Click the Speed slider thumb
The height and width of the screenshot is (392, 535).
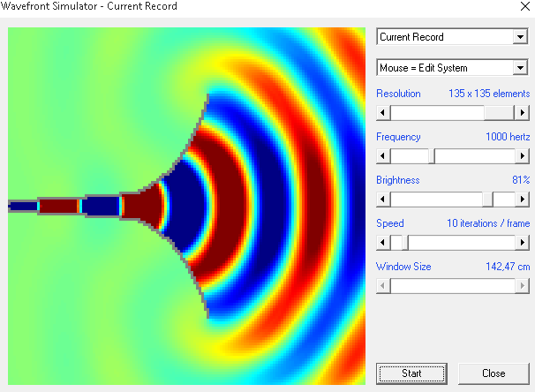tap(405, 242)
